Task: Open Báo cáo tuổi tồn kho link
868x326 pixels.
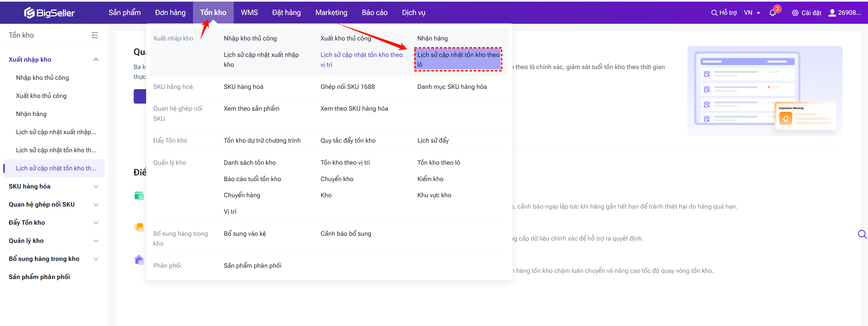Action: pos(252,179)
